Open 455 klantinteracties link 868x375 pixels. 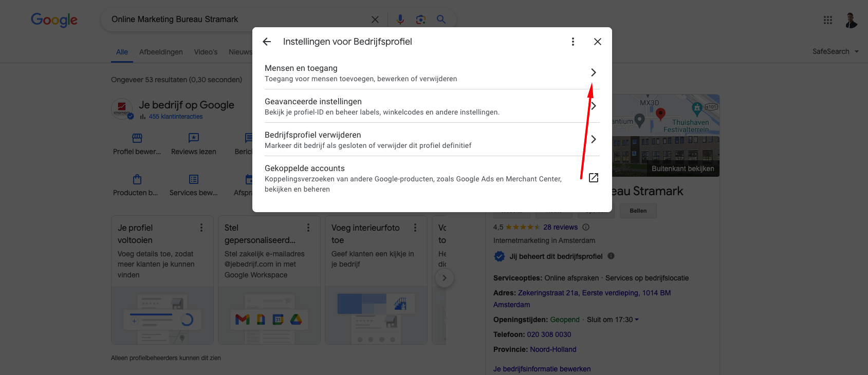tap(176, 117)
